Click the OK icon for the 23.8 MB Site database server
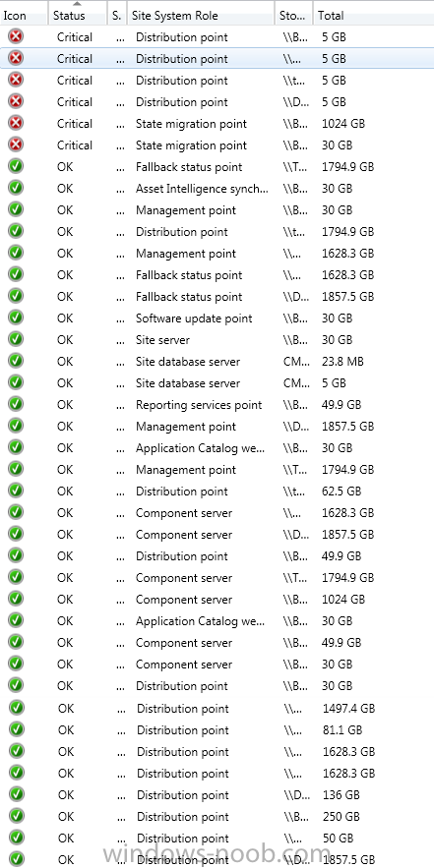Screen dimensions: 434x868 pos(16,362)
